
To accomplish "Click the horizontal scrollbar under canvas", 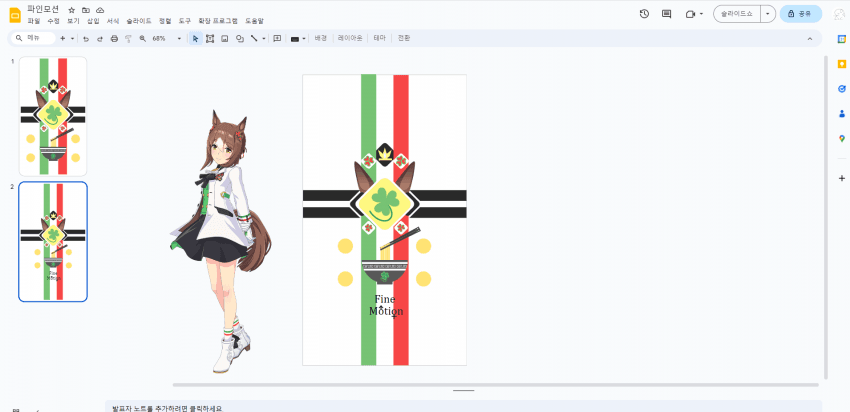I will 495,385.
